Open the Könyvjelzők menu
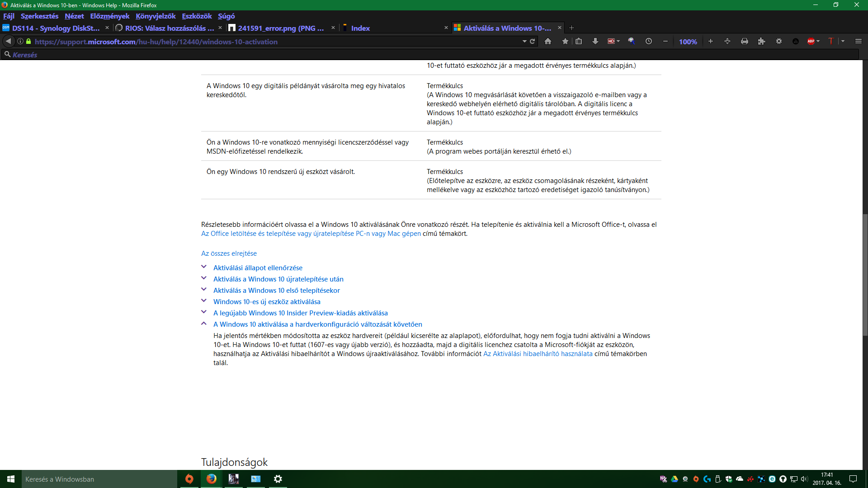Screen dimensions: 868x488 coord(156,16)
